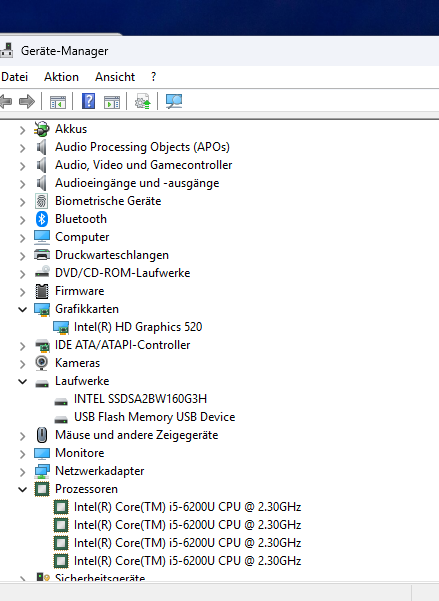Select the Biometrische Geräte label
The width and height of the screenshot is (439, 601).
click(108, 201)
